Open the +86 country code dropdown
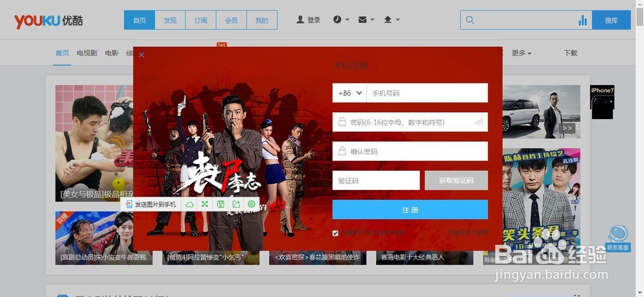 (x=350, y=93)
